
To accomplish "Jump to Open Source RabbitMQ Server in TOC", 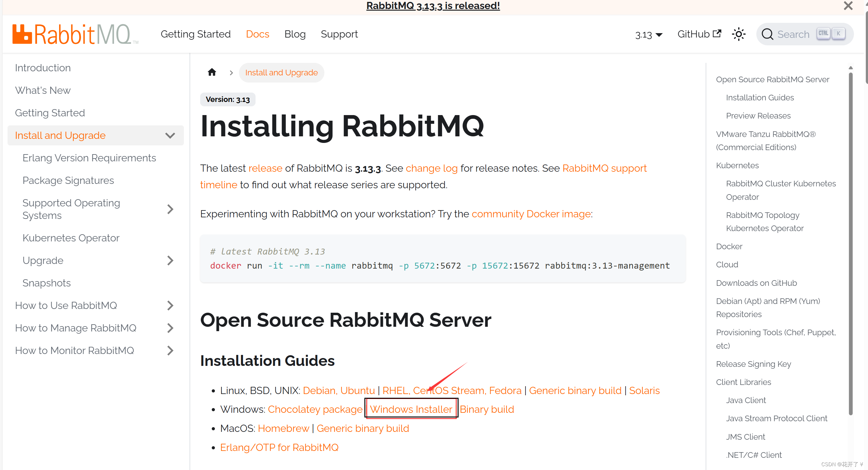I will [x=772, y=79].
